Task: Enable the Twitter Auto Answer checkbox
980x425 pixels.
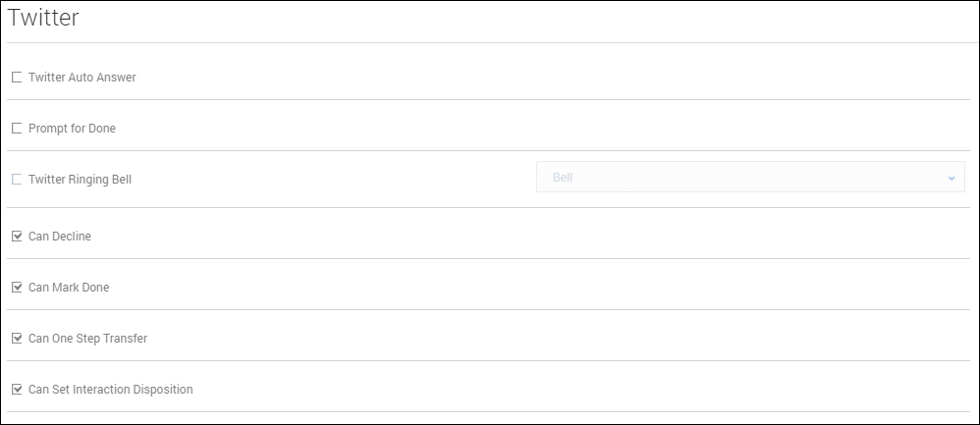Action: point(17,78)
